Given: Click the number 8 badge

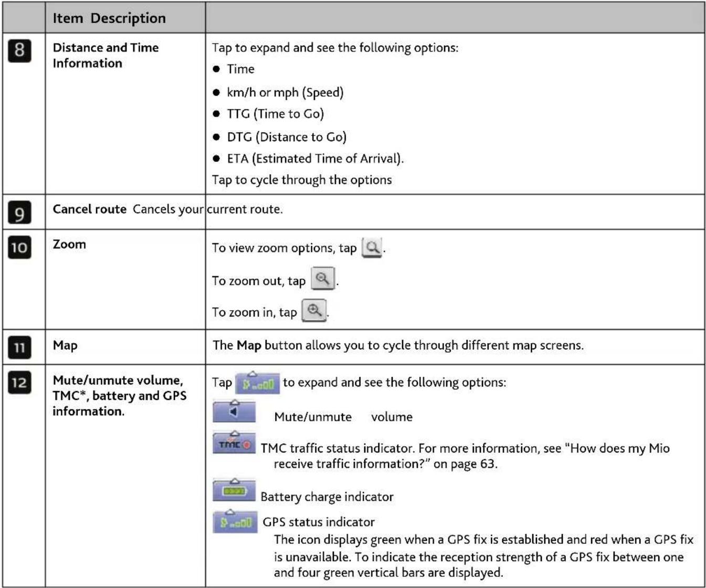Looking at the screenshot, I should pyautogui.click(x=19, y=51).
